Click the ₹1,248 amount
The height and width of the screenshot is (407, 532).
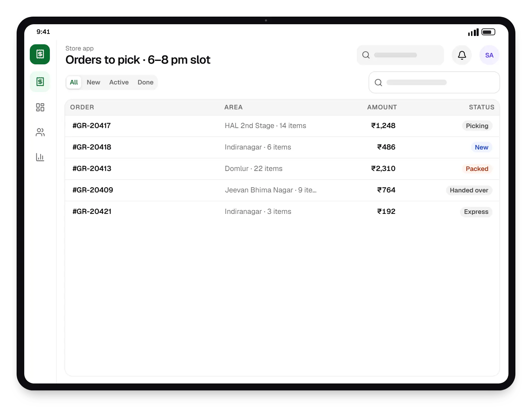pos(383,126)
